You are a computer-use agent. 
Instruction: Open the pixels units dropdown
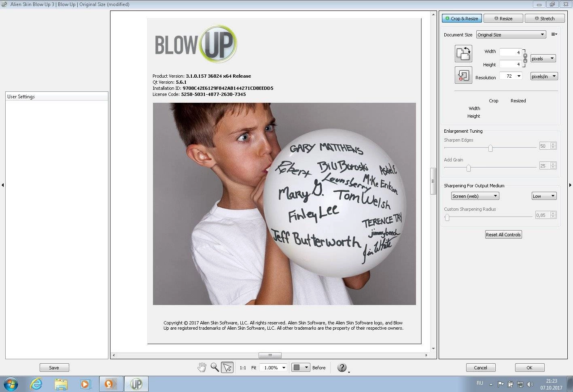pyautogui.click(x=543, y=58)
